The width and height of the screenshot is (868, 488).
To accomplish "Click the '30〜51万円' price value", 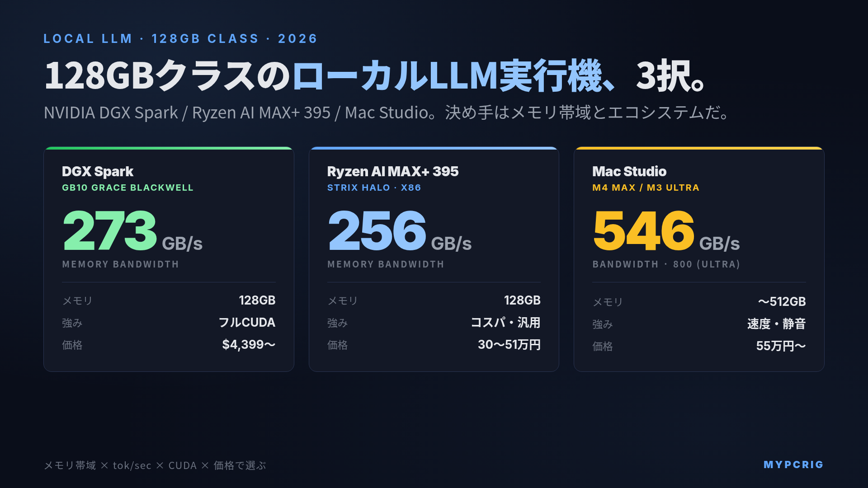I will pos(509,345).
